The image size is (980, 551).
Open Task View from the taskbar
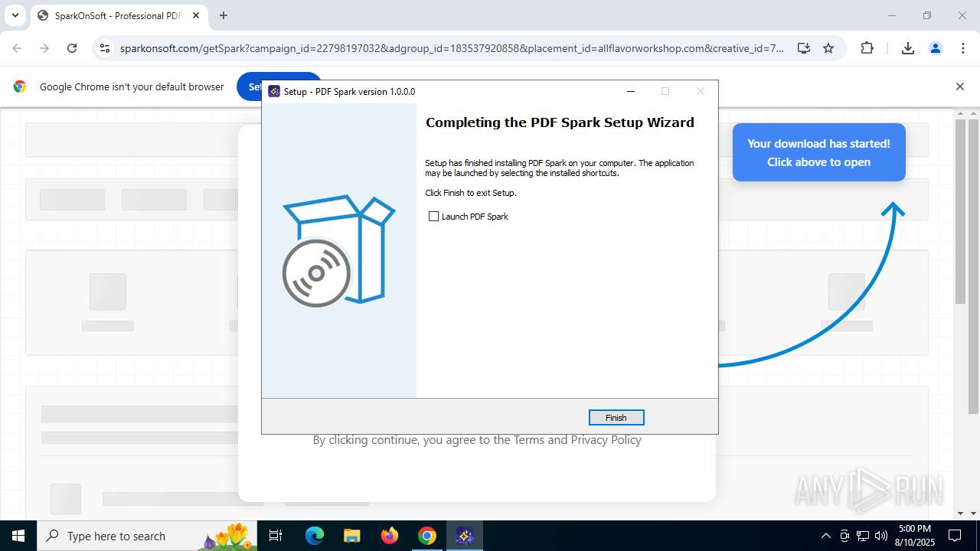click(276, 536)
